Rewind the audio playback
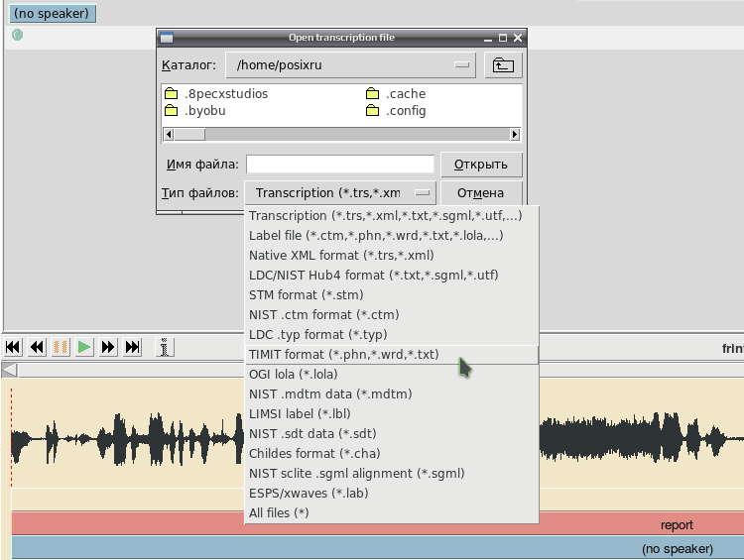 click(x=37, y=348)
